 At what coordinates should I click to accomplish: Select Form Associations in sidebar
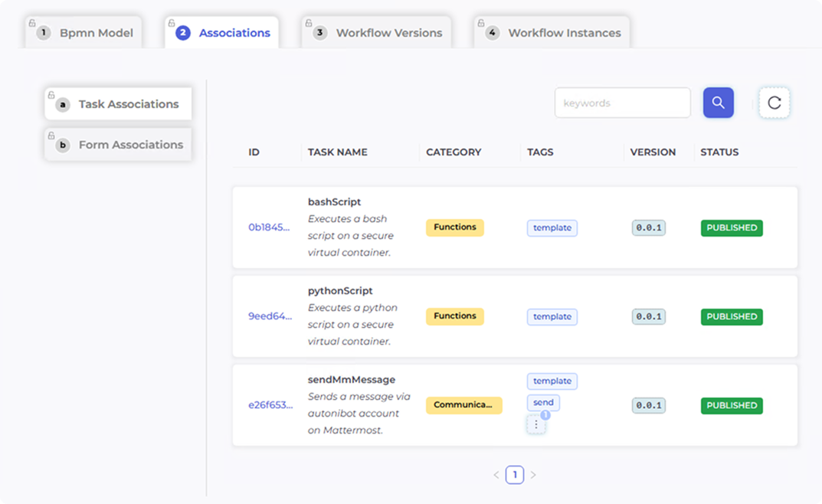click(119, 145)
